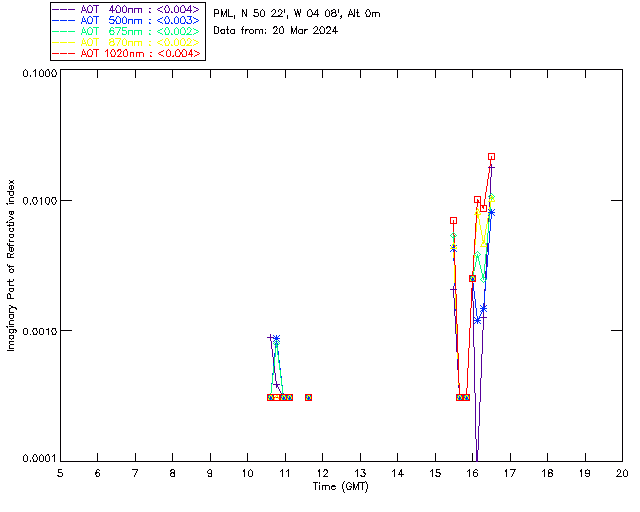Click the 'Imaginary Part of Refractive Index' axis title

click(11, 265)
